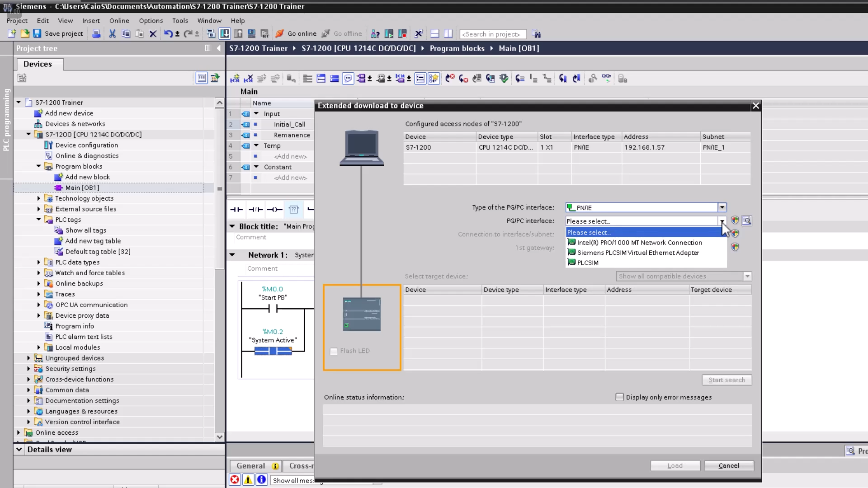This screenshot has width=868, height=488.
Task: Click the Copy icon in the main toolbar
Action: tap(126, 33)
